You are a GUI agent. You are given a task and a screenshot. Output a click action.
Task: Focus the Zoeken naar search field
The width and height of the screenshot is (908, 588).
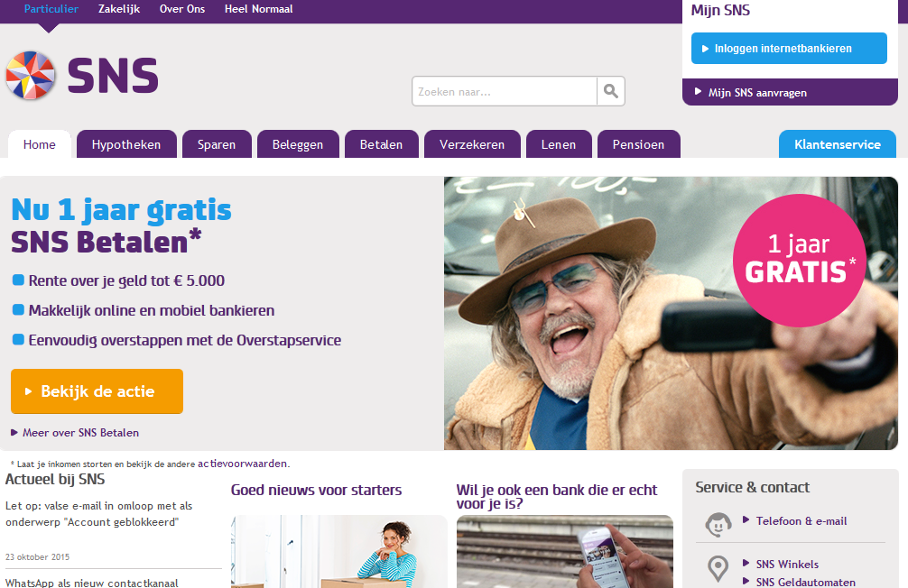pos(505,91)
